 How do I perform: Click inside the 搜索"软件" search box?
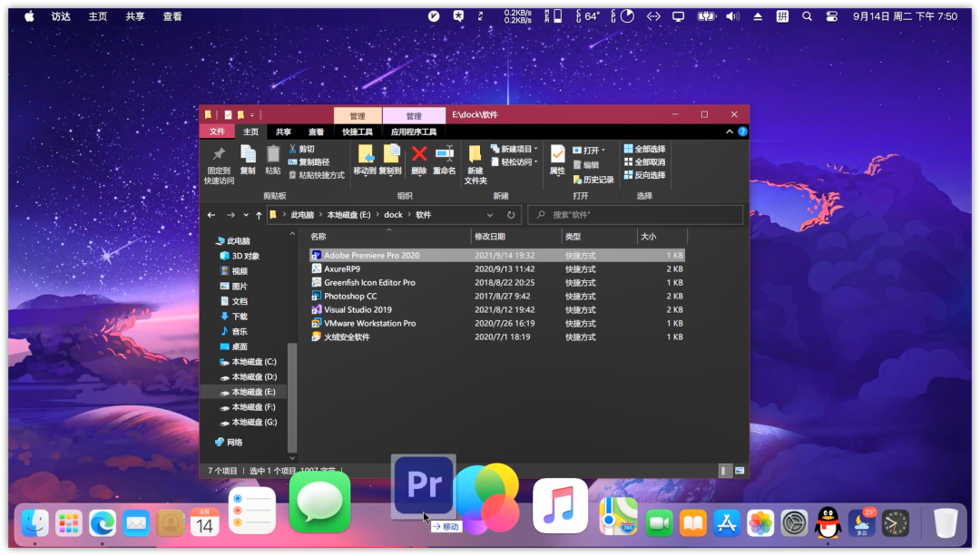(x=635, y=215)
